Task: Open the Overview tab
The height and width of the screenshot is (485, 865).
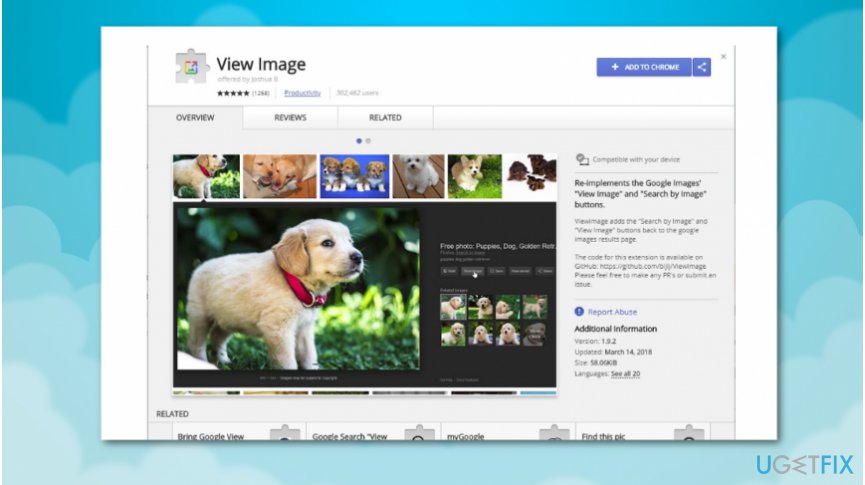Action: [x=195, y=118]
